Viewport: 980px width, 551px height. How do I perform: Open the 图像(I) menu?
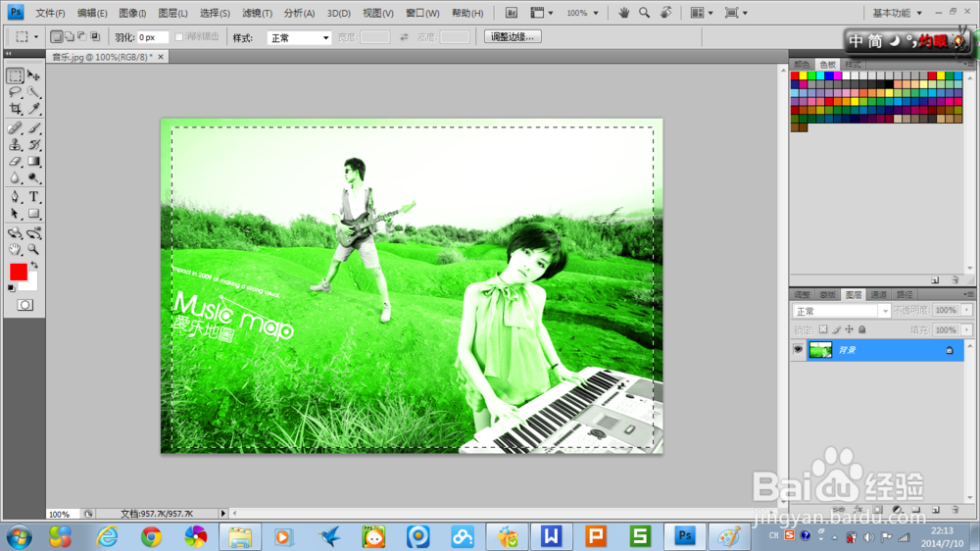click(132, 13)
